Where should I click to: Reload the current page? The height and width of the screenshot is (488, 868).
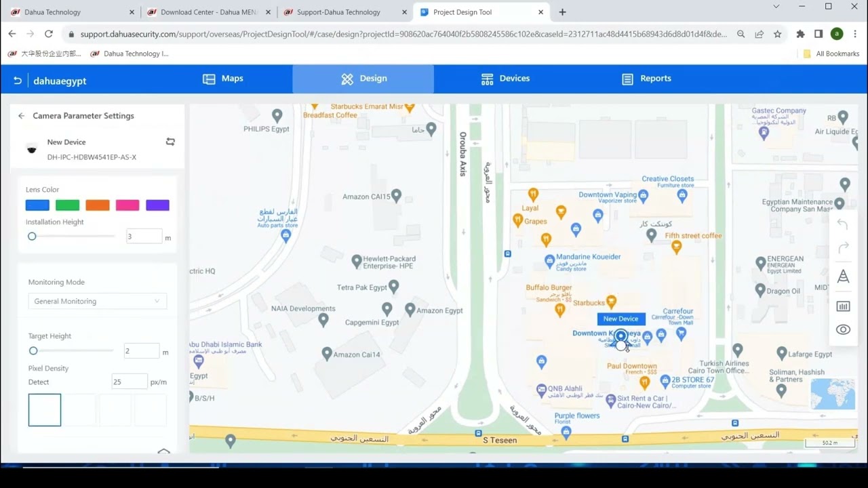(x=49, y=34)
